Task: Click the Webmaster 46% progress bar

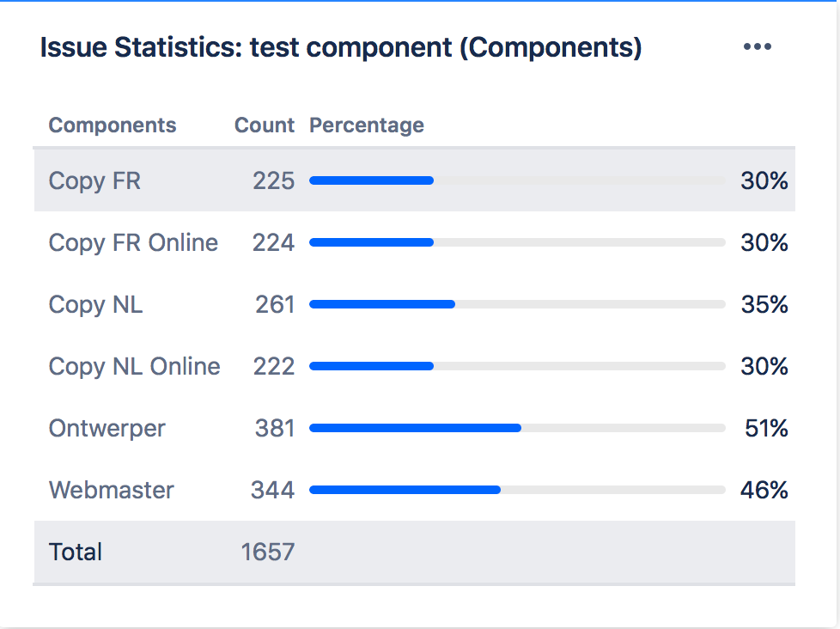Action: [x=518, y=490]
